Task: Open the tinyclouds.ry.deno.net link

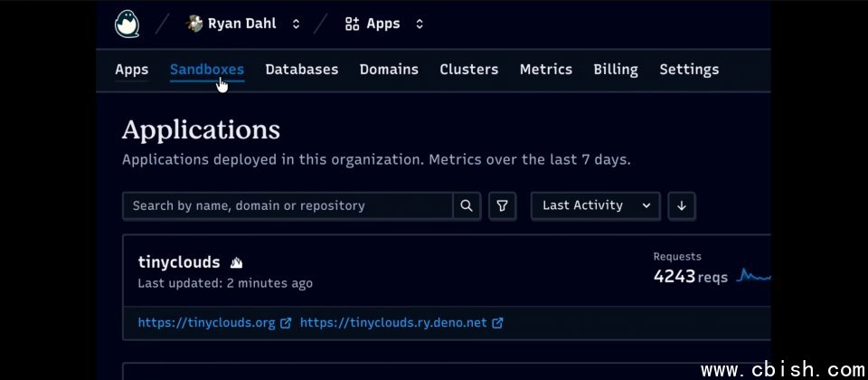Action: (x=393, y=323)
